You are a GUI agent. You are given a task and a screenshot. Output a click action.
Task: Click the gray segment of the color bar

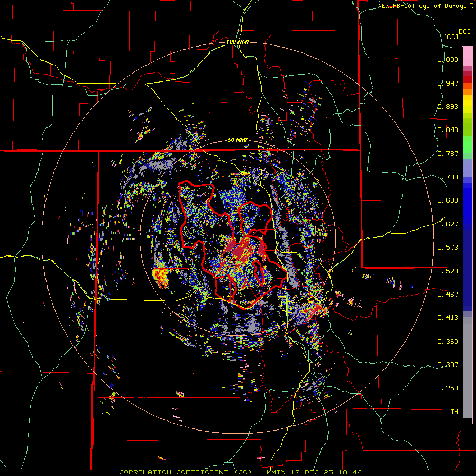[x=467, y=368]
